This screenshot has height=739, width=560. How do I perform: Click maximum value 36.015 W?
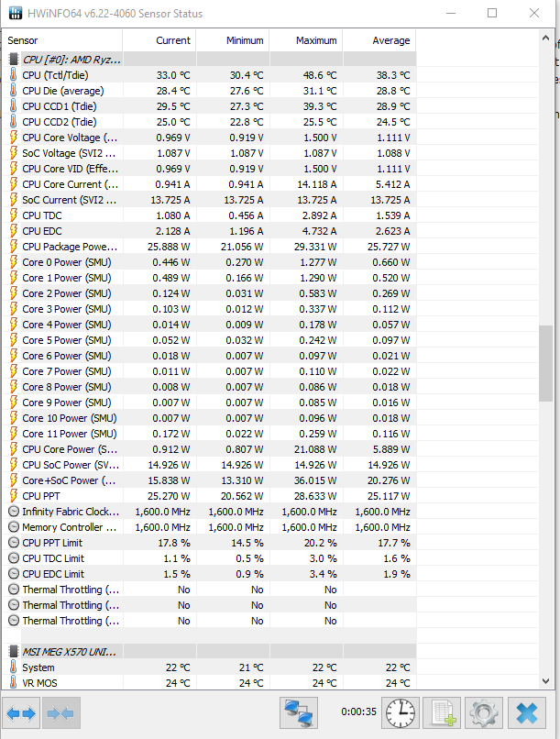pos(315,480)
